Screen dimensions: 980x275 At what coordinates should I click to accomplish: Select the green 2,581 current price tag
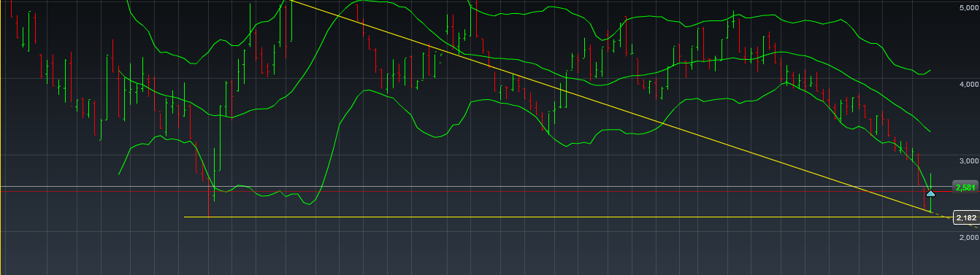[x=965, y=187]
